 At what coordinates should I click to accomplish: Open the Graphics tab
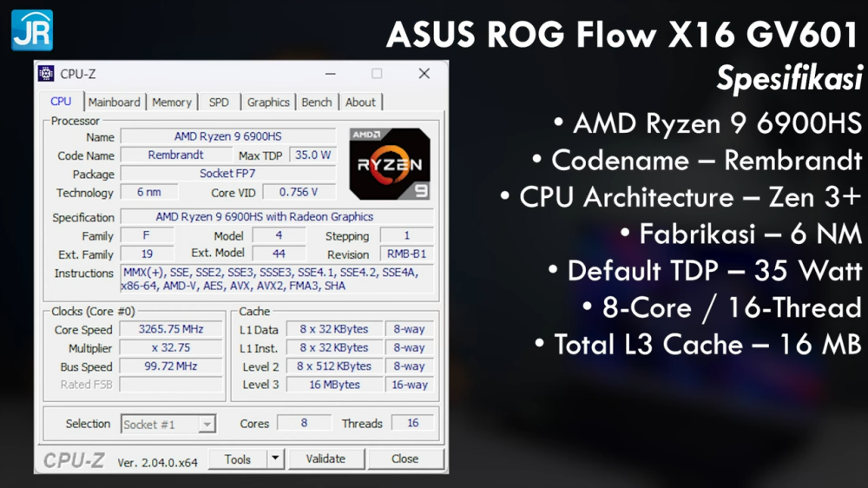[268, 102]
